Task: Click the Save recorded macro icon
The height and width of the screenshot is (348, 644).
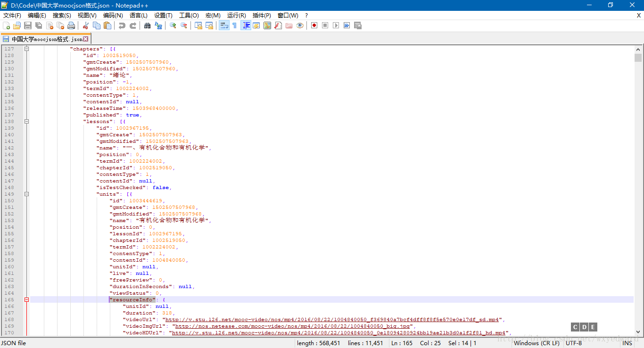Action: (x=357, y=25)
